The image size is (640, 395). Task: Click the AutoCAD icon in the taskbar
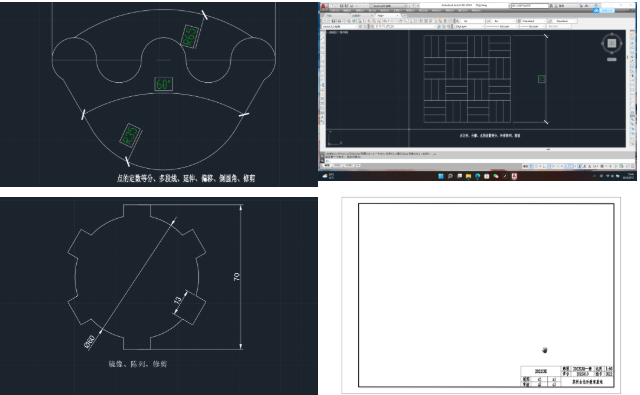[x=514, y=176]
